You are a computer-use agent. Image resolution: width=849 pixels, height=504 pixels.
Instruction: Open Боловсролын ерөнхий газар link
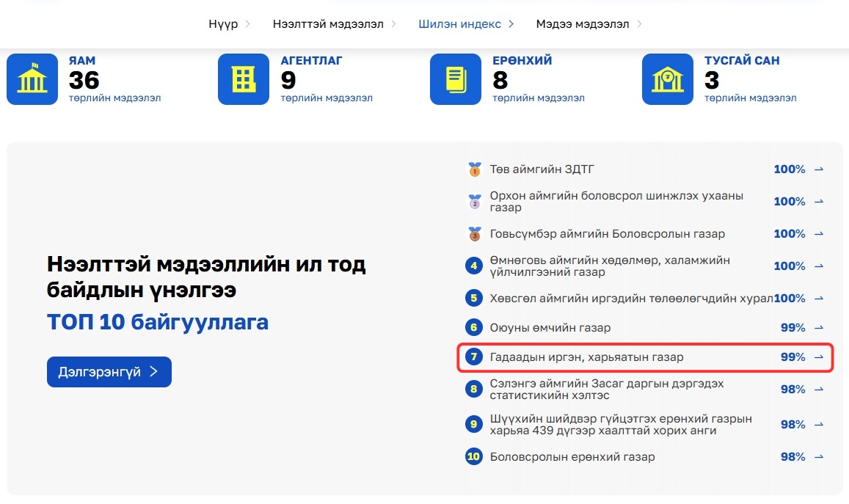point(572,457)
